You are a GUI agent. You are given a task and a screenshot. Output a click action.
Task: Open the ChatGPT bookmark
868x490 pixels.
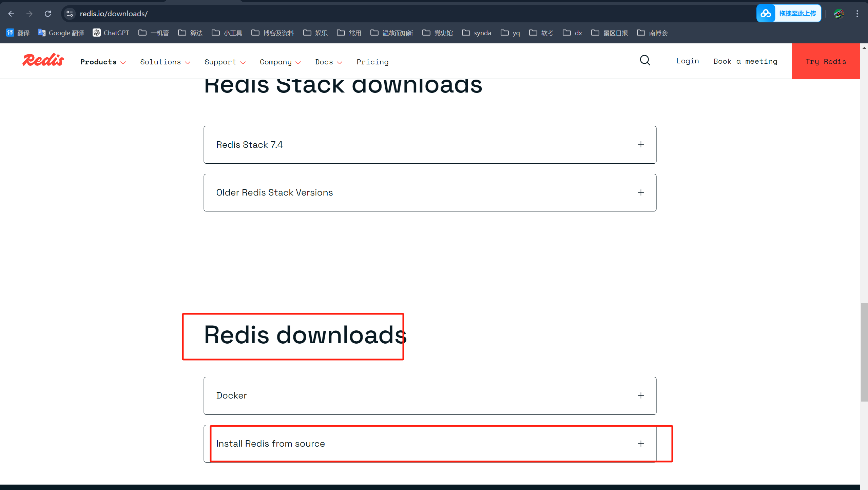[111, 33]
